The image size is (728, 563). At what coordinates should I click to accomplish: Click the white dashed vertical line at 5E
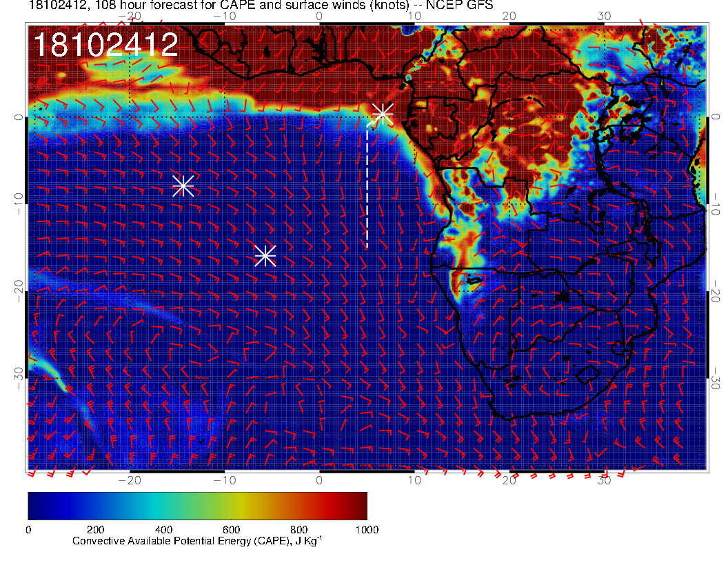point(367,186)
